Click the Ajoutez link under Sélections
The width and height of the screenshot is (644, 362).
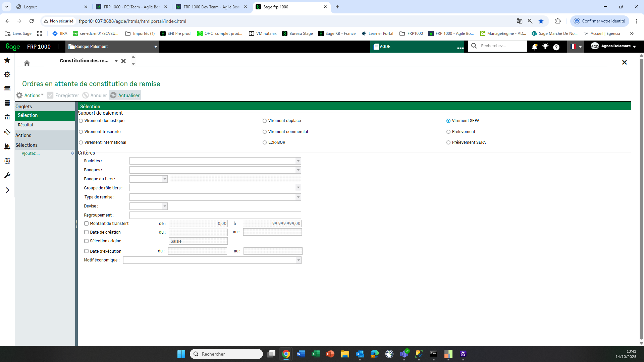[x=31, y=154]
